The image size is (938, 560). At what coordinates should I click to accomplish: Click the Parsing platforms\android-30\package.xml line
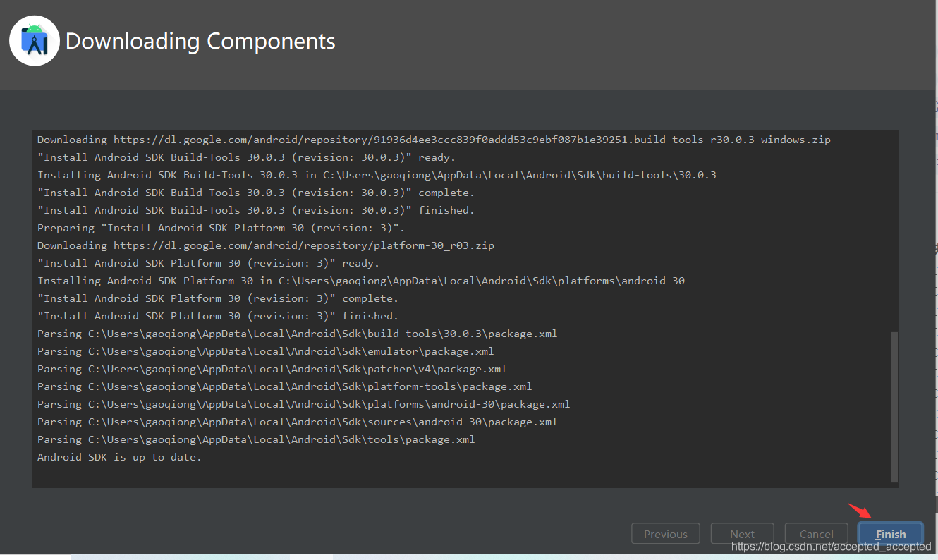click(x=304, y=404)
